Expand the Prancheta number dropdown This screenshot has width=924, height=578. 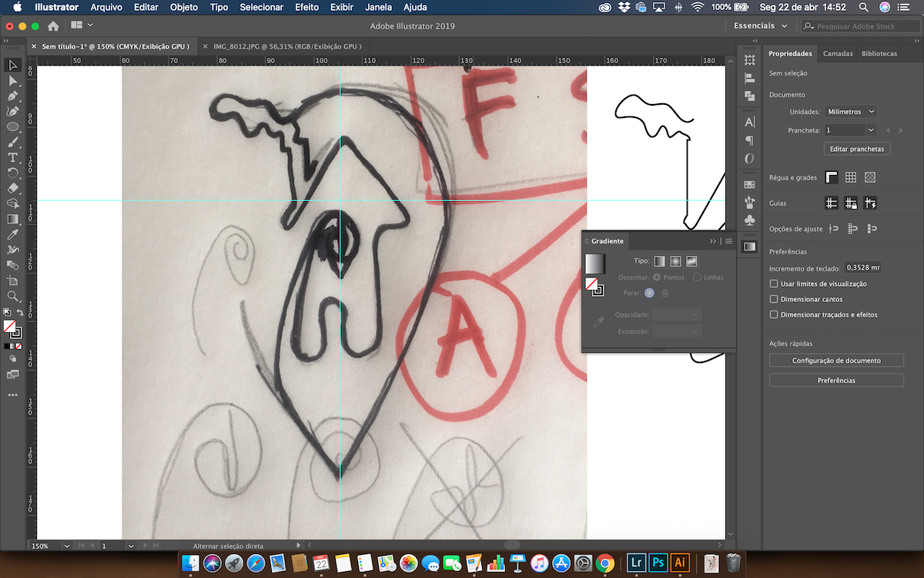(x=871, y=130)
